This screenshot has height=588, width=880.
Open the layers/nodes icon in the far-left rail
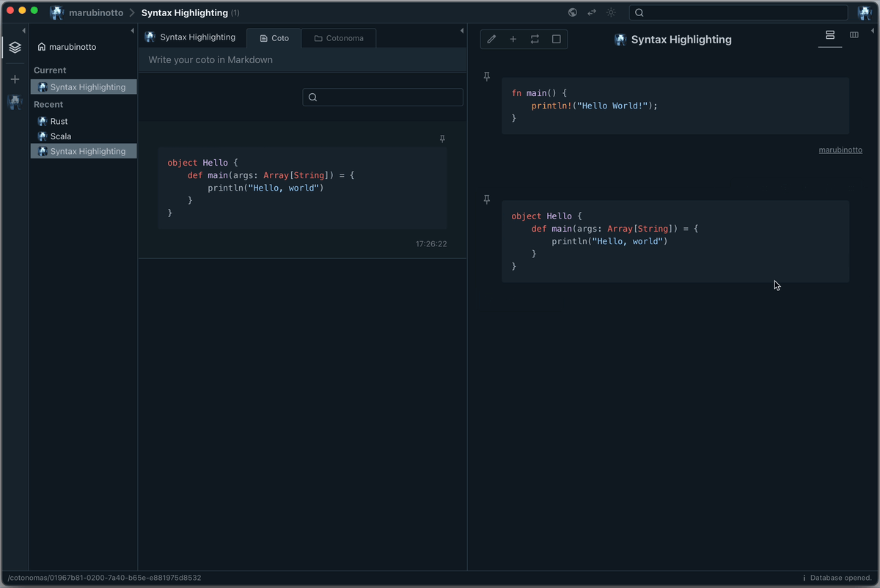point(15,48)
